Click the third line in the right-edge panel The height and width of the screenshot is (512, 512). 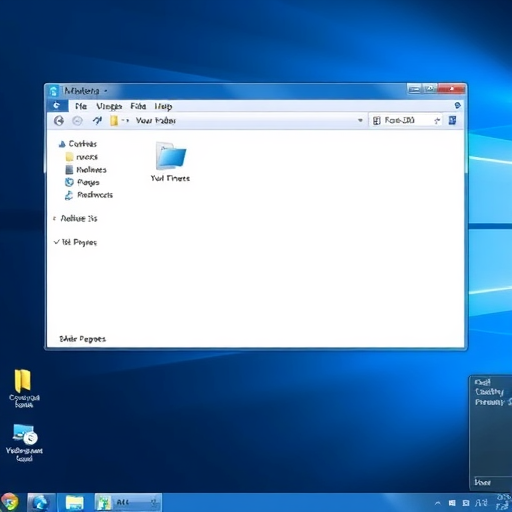pos(493,402)
